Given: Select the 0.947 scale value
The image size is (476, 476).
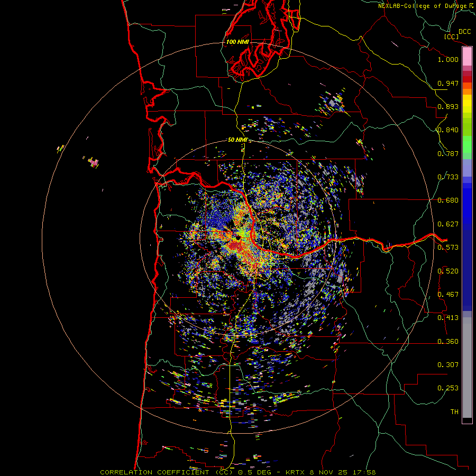Looking at the screenshot, I should click(x=448, y=83).
